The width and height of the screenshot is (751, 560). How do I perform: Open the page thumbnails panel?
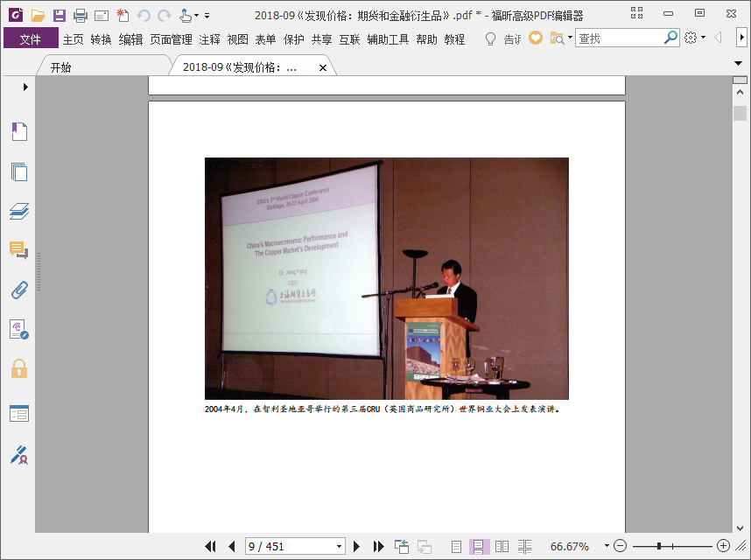pyautogui.click(x=19, y=171)
